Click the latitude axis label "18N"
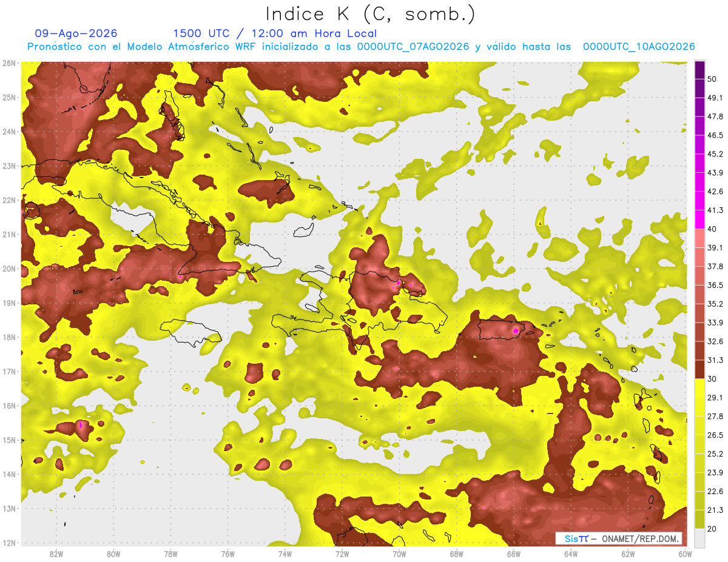 point(8,337)
